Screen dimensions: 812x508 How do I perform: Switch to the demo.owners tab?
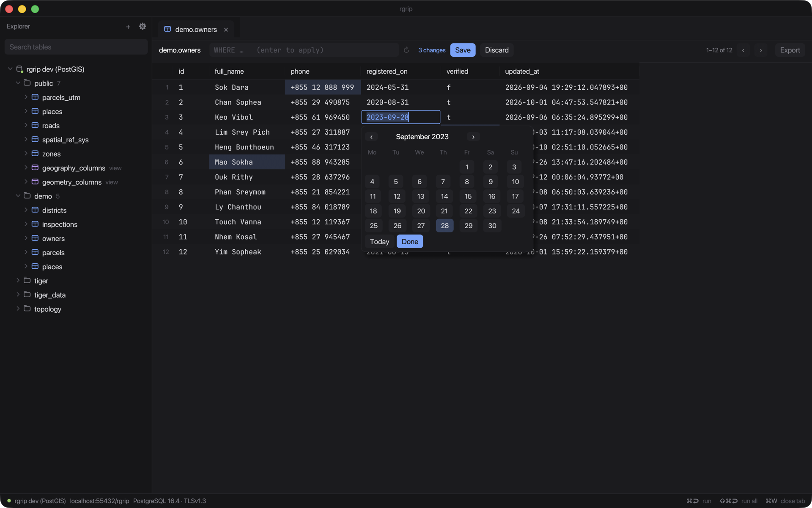point(196,30)
